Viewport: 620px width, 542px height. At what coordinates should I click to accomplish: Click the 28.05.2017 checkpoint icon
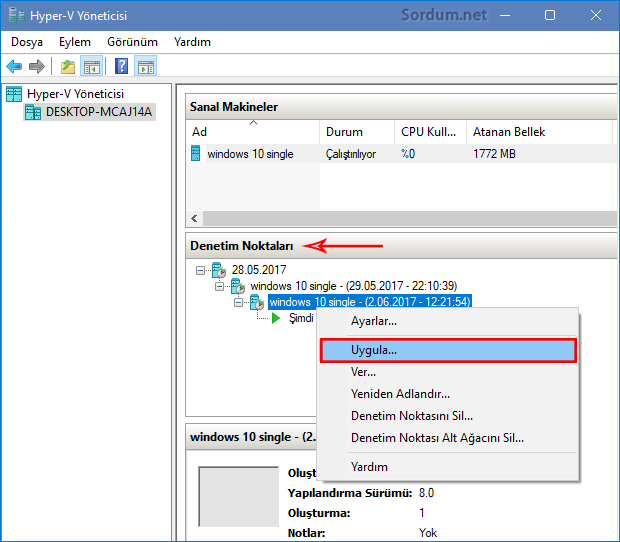point(219,270)
